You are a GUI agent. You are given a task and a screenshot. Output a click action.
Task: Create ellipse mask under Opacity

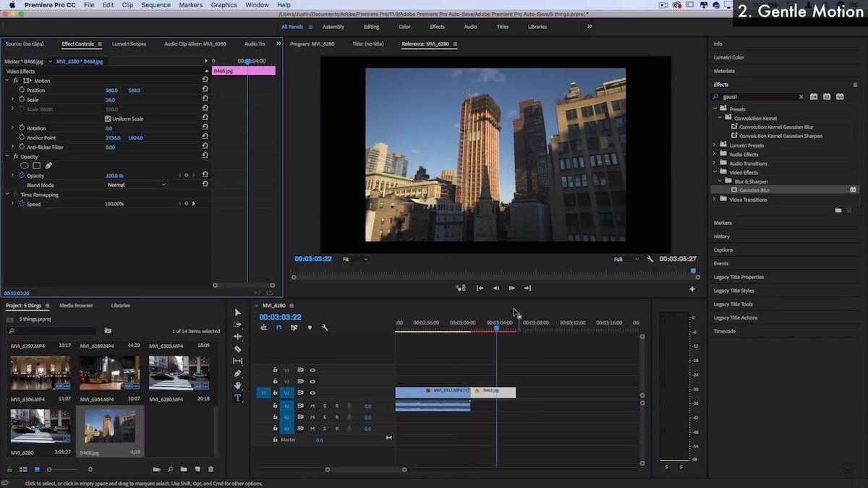[24, 166]
